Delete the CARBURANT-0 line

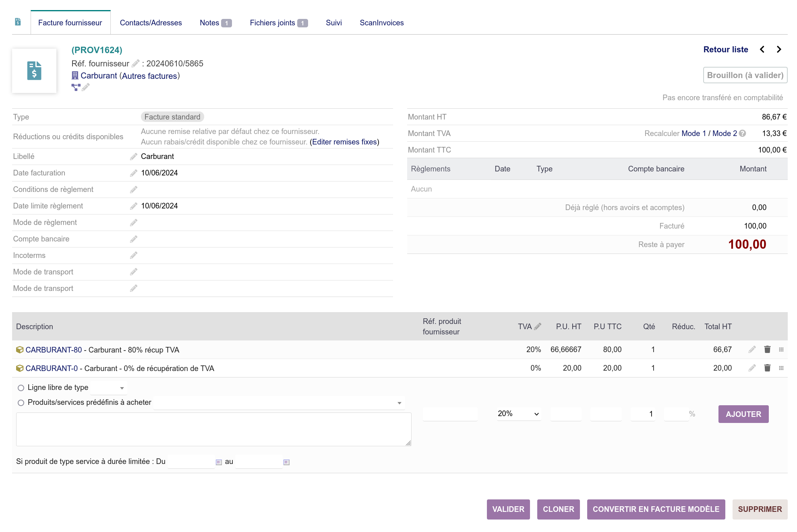[767, 368]
